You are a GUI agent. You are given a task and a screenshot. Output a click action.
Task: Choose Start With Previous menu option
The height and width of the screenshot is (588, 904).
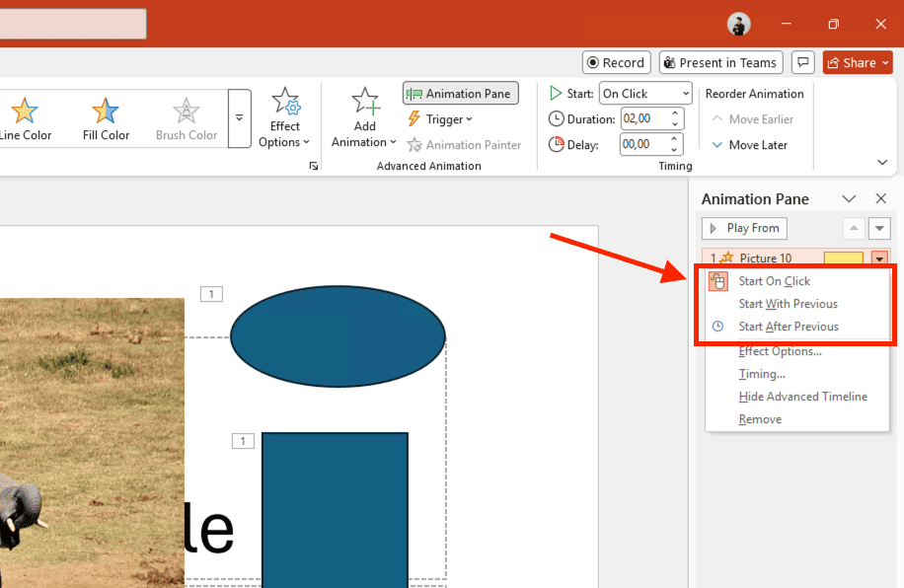[788, 304]
